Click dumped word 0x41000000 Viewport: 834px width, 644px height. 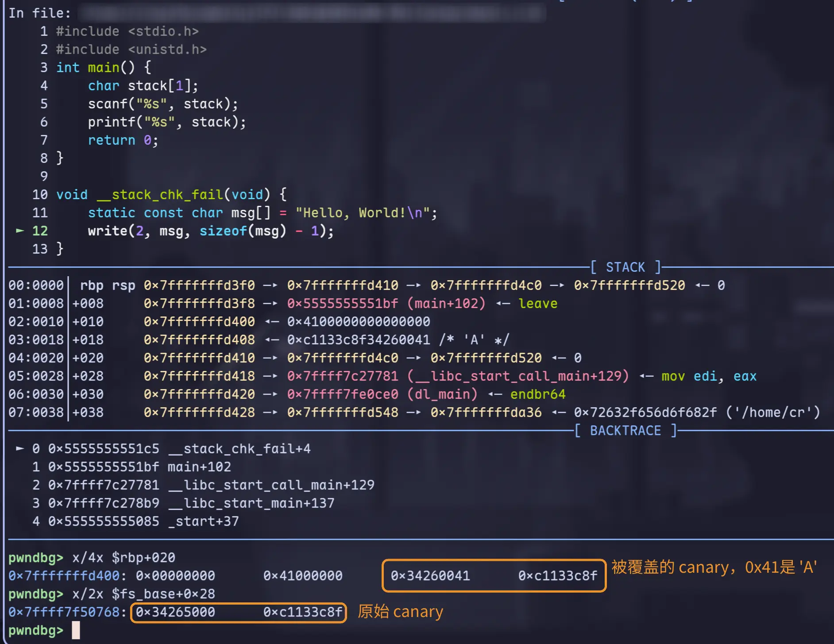303,576
